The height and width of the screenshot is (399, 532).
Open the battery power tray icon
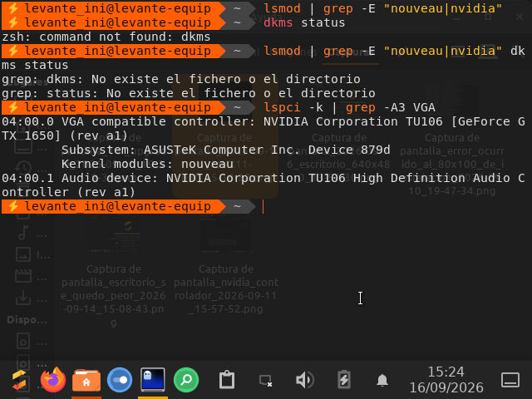[x=343, y=380]
